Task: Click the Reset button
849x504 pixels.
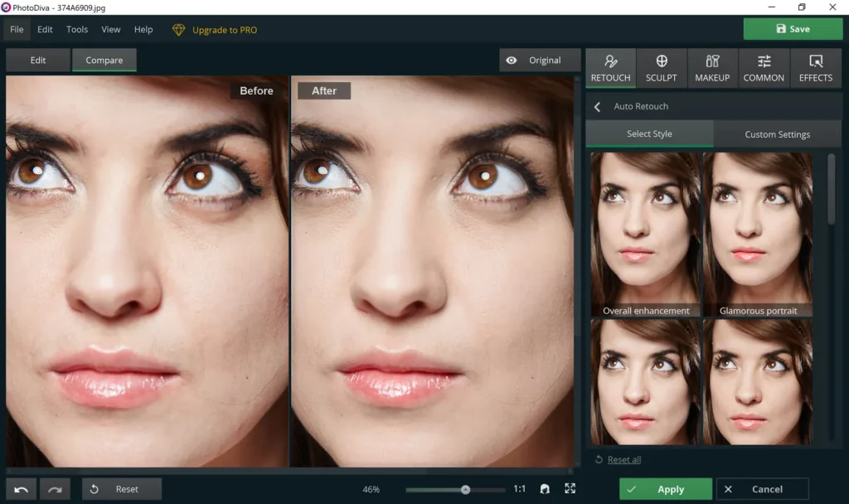Action: pos(122,489)
